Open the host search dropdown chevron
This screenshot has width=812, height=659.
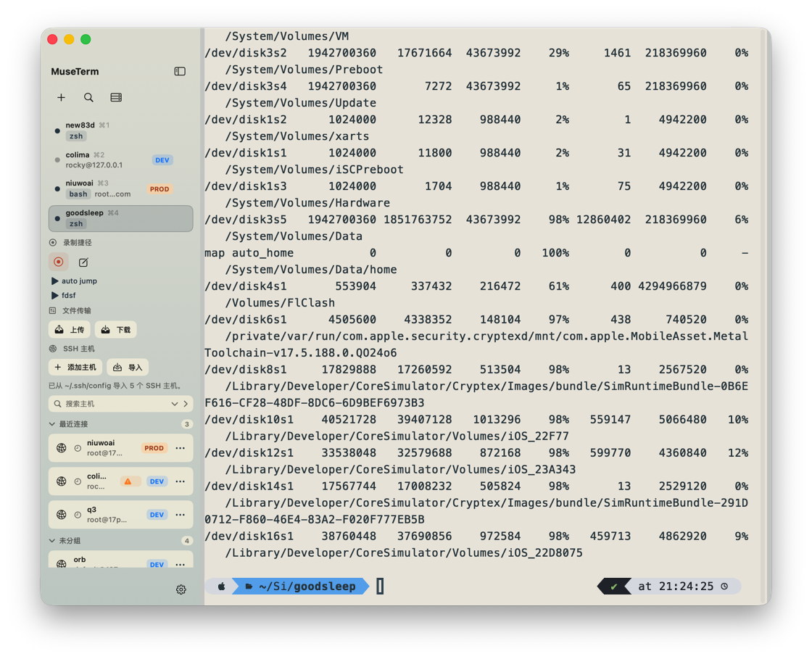[x=175, y=404]
